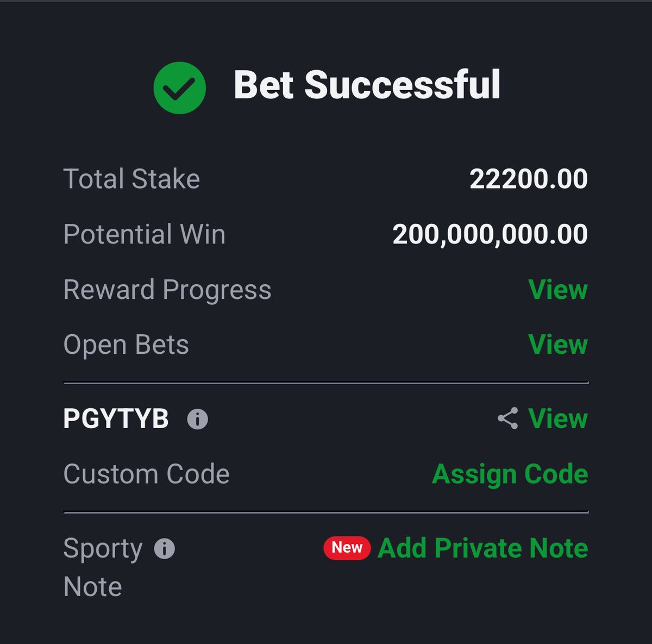This screenshot has height=644, width=652.
Task: Click the Reward Progress label
Action: (x=167, y=290)
